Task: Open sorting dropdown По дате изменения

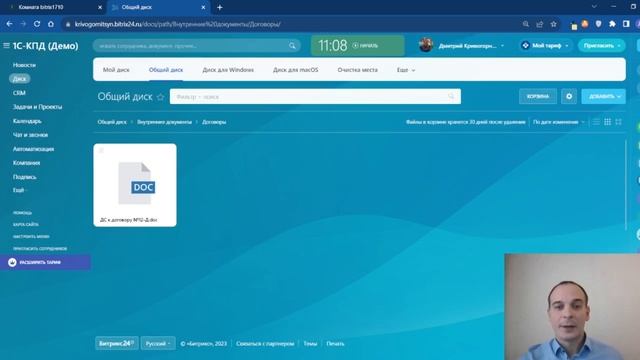Action: point(559,122)
